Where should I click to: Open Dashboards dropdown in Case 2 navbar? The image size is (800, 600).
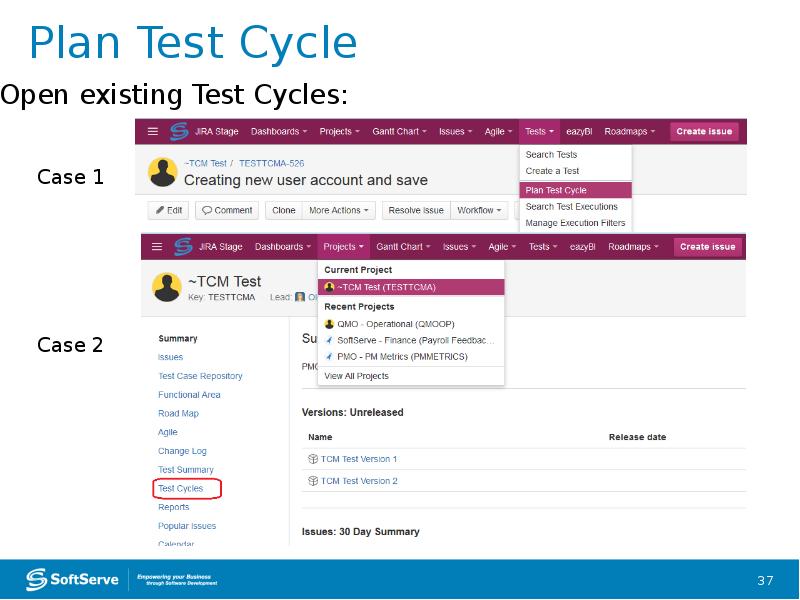tap(283, 247)
